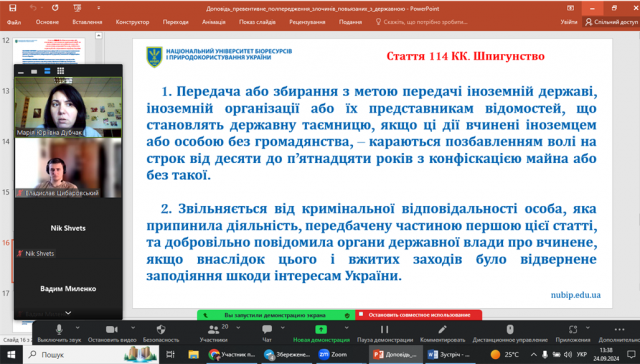Click the Redo arrow in quick access toolbar
Image resolution: width=640 pixels, height=364 pixels.
[x=55, y=8]
